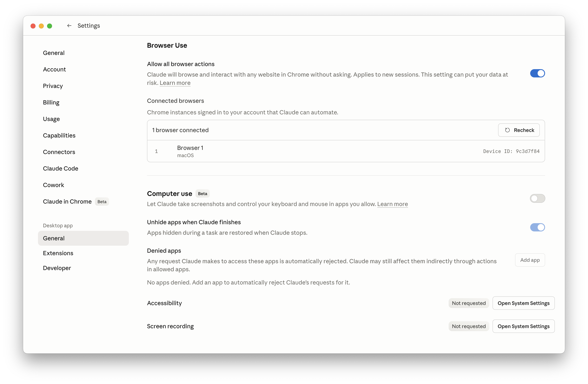Screen dimensions: 588x384
Task: Open Claude in Chrome settings
Action: tap(67, 202)
